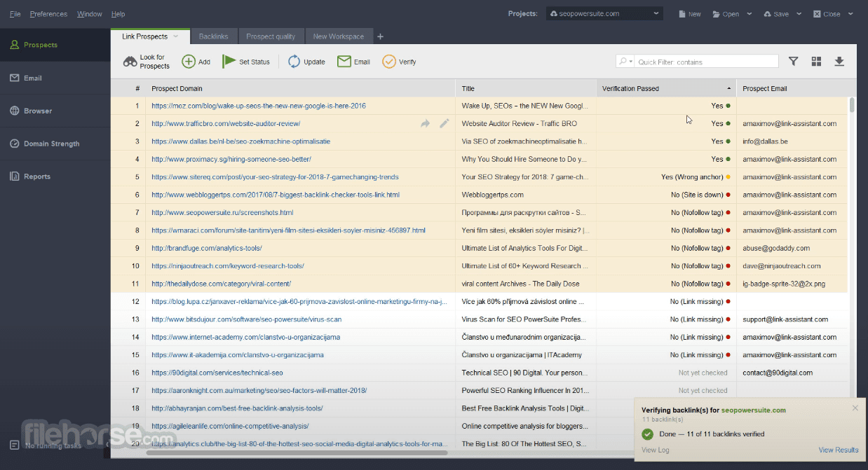
Task: Switch to the Backlinks tab
Action: [214, 36]
